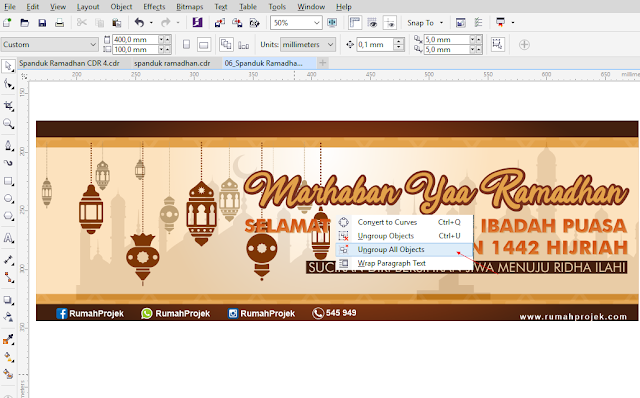The width and height of the screenshot is (640, 398).
Task: Click the page height 100,0 mm field
Action: (135, 49)
